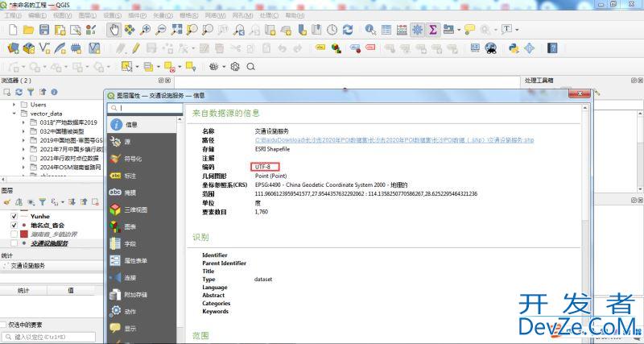This screenshot has width=644, height=344.
Task: Uncheck the 地名点_省会 layer checkbox
Action: tap(14, 226)
